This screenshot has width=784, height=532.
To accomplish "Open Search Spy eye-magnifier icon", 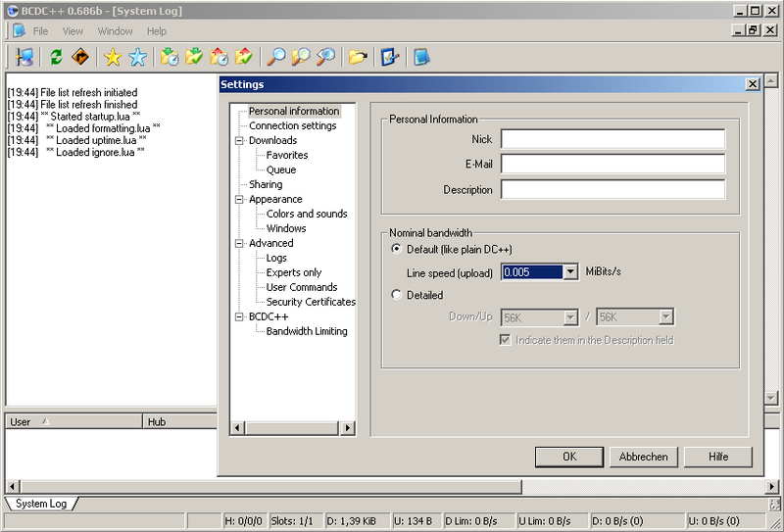I will pyautogui.click(x=325, y=57).
